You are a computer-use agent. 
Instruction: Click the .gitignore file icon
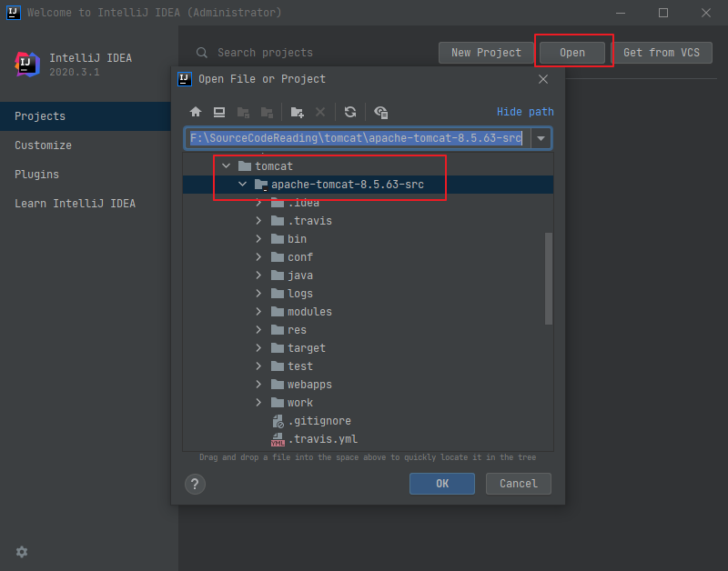tap(278, 421)
